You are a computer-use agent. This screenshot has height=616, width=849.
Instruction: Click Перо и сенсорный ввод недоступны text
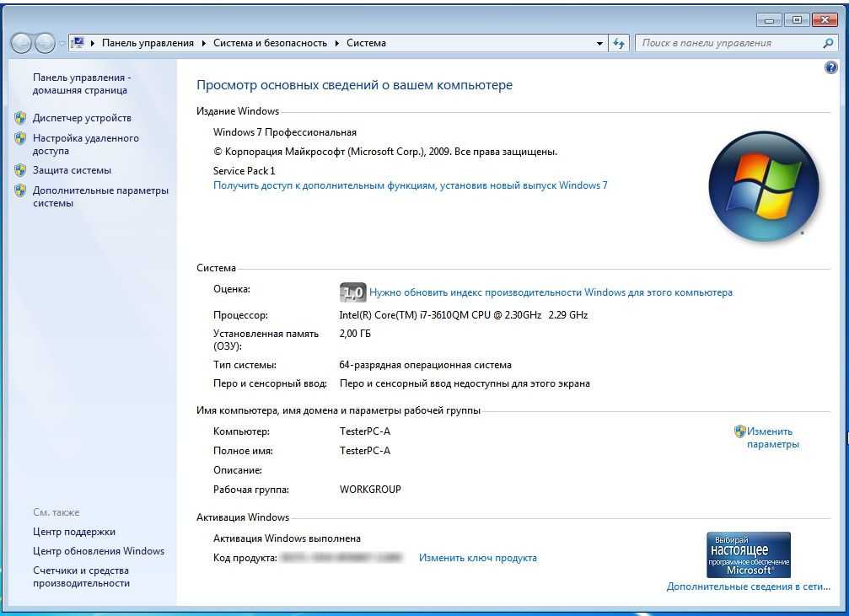[465, 383]
